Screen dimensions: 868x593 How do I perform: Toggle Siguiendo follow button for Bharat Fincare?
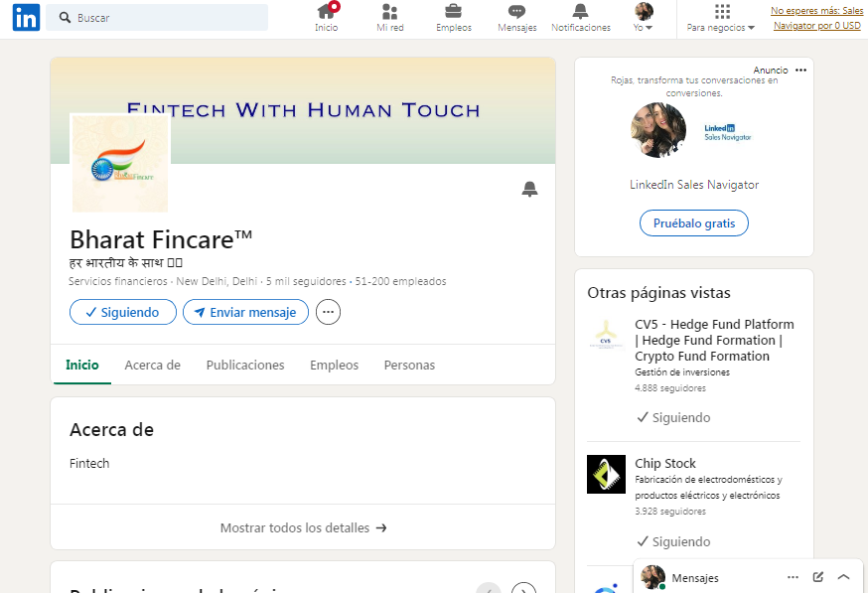coord(123,312)
